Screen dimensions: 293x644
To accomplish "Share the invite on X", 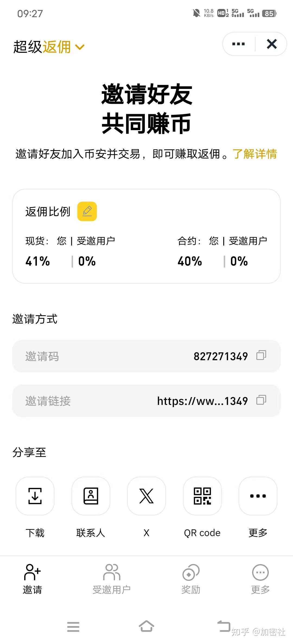I will click(x=146, y=496).
